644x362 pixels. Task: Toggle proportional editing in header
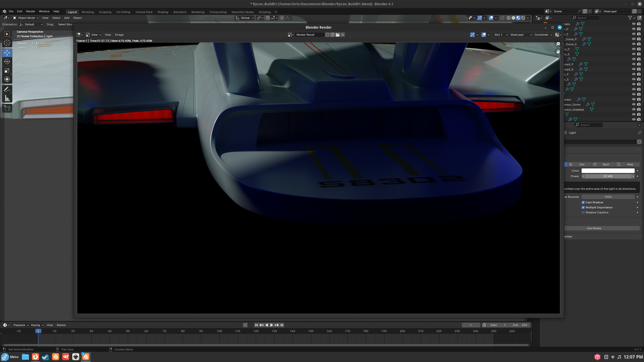282,18
